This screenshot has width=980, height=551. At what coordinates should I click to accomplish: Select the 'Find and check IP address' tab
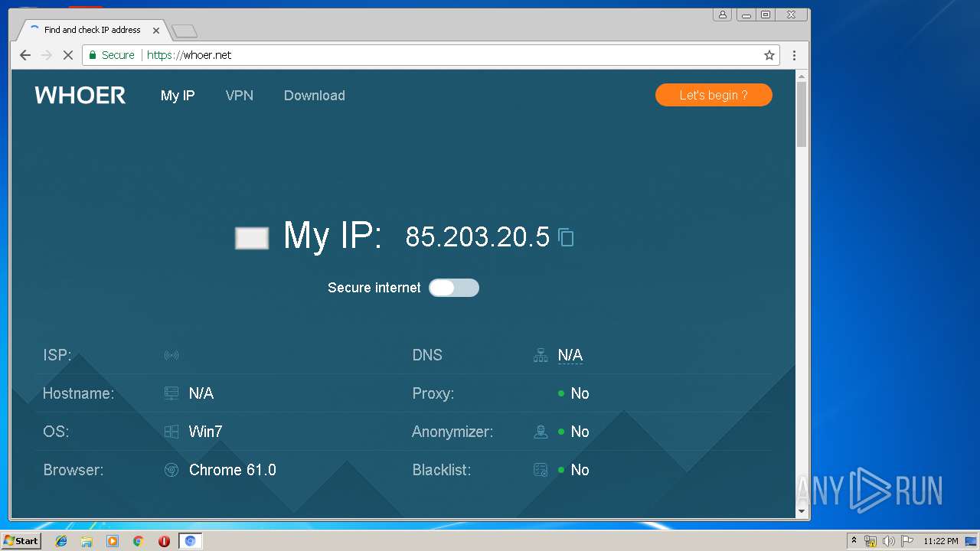(91, 31)
